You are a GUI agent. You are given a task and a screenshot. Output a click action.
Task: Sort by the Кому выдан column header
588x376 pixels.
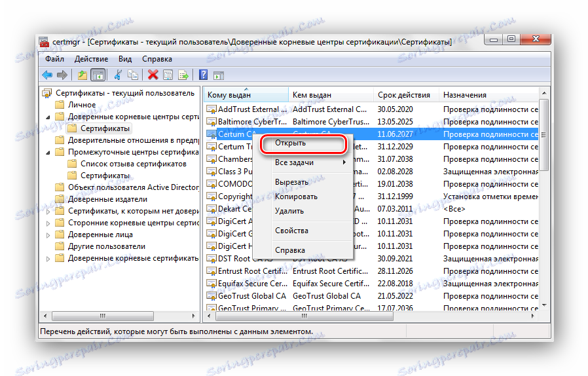(246, 95)
